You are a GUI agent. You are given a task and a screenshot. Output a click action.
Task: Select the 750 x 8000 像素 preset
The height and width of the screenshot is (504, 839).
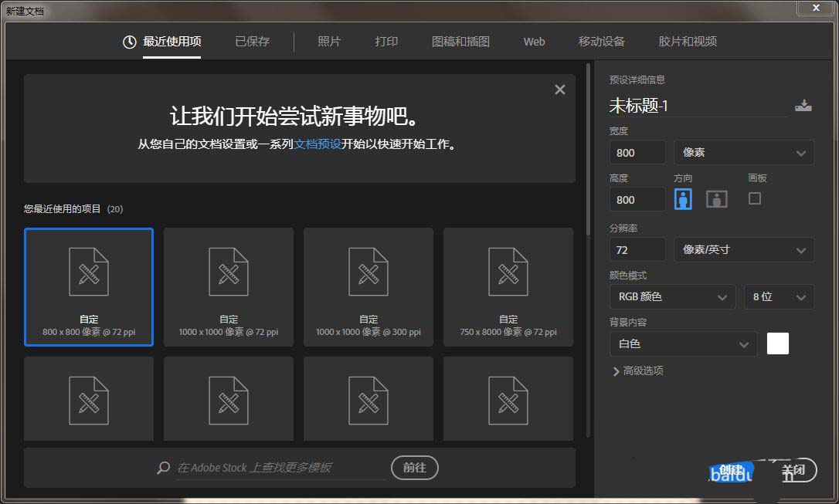pos(508,286)
